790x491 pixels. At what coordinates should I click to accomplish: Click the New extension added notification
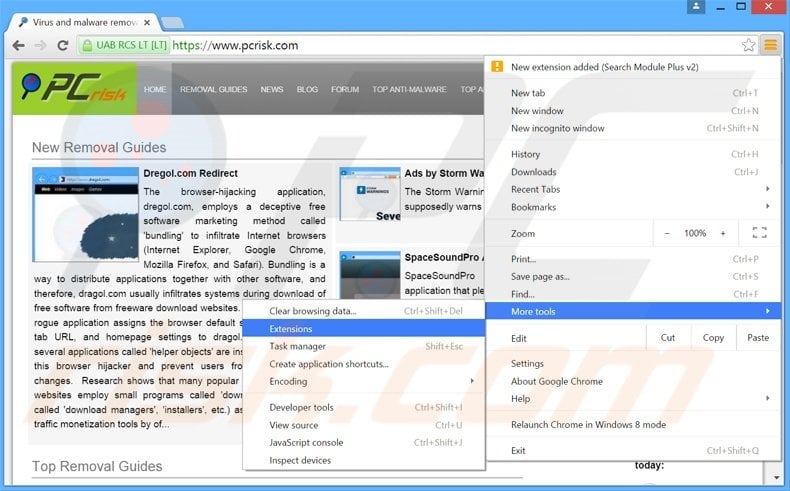(634, 66)
